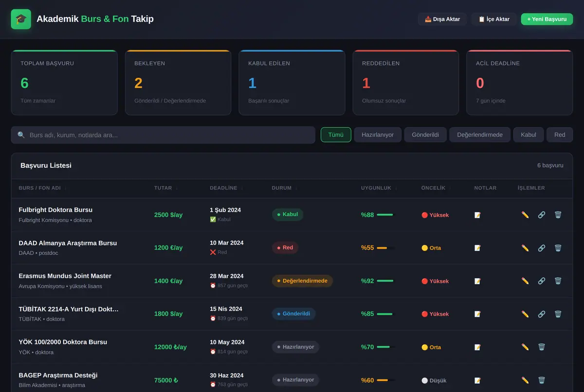Select the Tümü filter
584x392 pixels.
tap(336, 135)
